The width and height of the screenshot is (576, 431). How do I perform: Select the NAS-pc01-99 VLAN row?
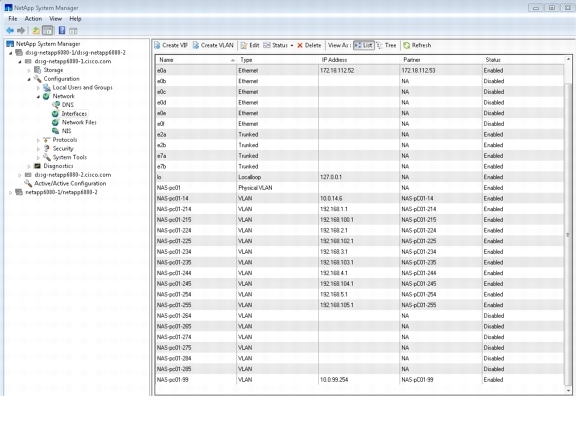(360, 380)
